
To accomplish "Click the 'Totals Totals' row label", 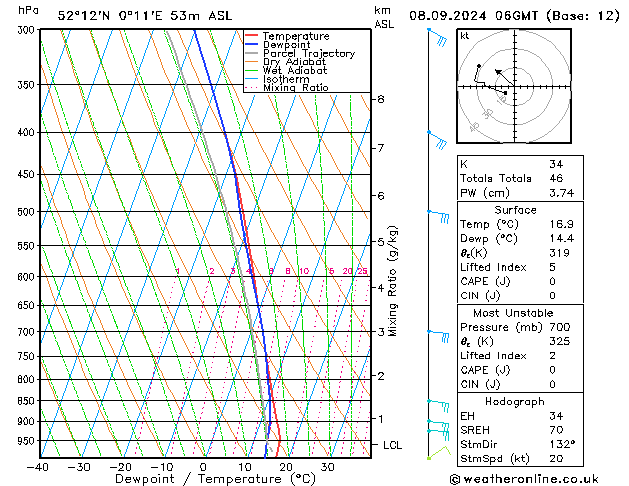I will coord(496,178).
